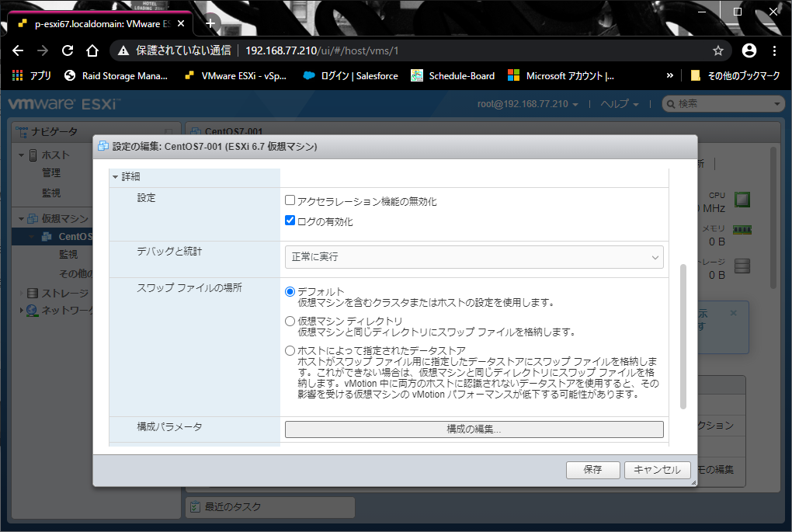This screenshot has height=532, width=792.
Task: Open the browser home page
Action: point(92,50)
